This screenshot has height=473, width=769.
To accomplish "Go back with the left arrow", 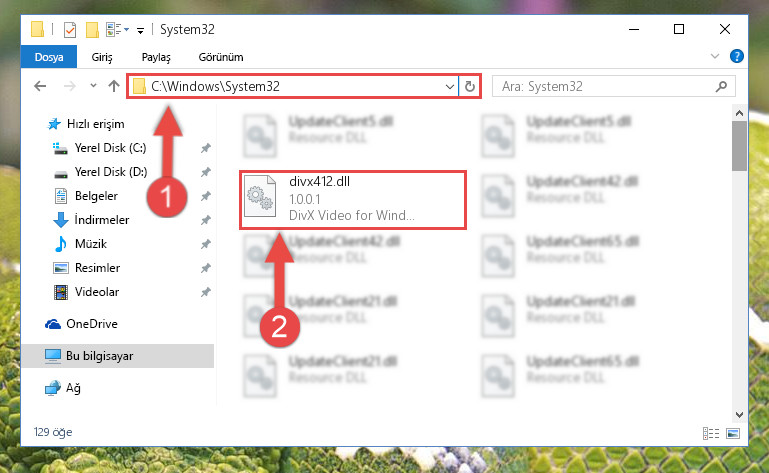I will click(40, 86).
